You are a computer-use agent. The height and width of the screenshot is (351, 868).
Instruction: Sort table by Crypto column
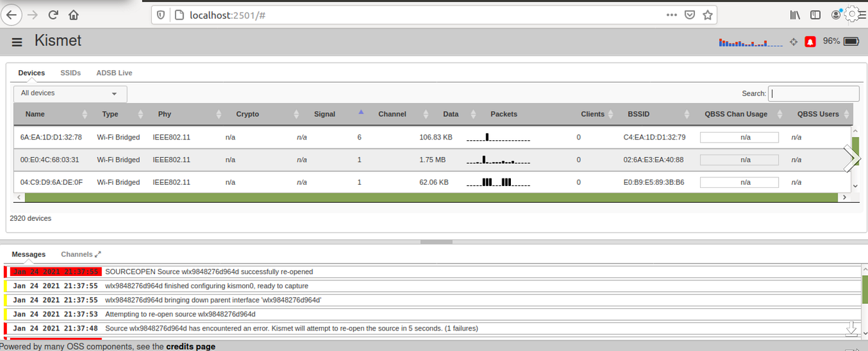pos(263,114)
